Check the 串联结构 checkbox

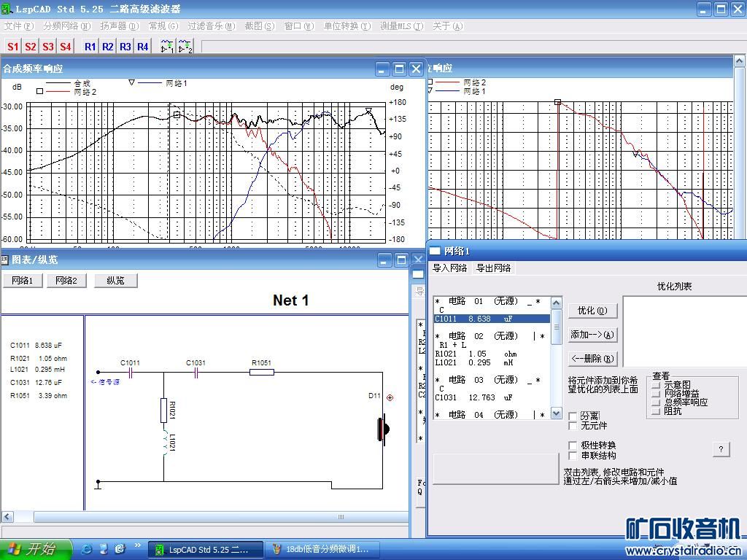pos(573,456)
